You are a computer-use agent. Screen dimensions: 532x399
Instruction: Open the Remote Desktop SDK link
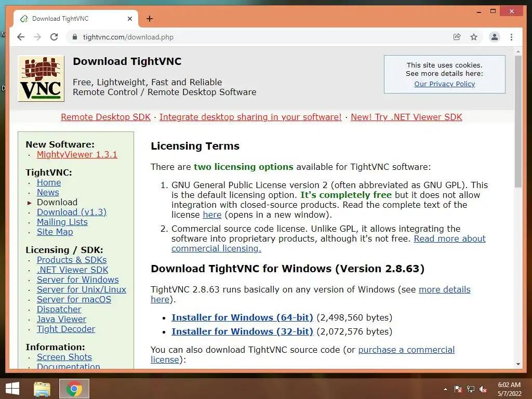tap(105, 117)
